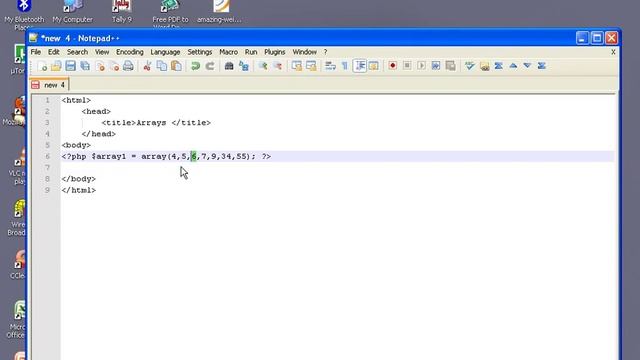Click the Zoom In toolbar icon
640x360 pixels.
[263, 66]
